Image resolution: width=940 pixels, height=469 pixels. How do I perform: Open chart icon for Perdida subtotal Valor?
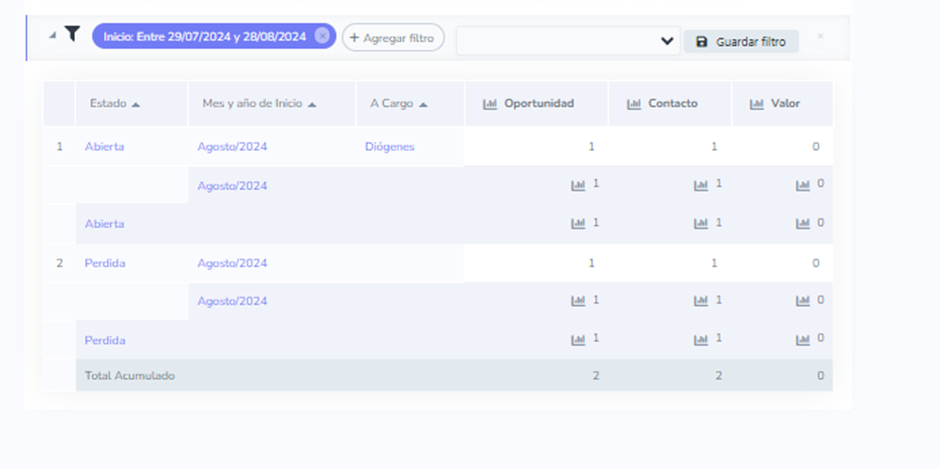coord(803,339)
